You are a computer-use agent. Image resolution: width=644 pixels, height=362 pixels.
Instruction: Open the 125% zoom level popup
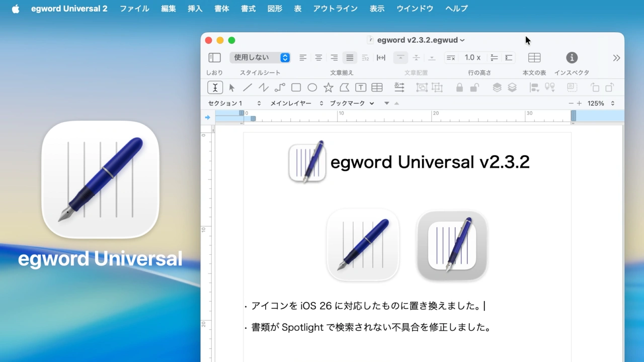[601, 103]
